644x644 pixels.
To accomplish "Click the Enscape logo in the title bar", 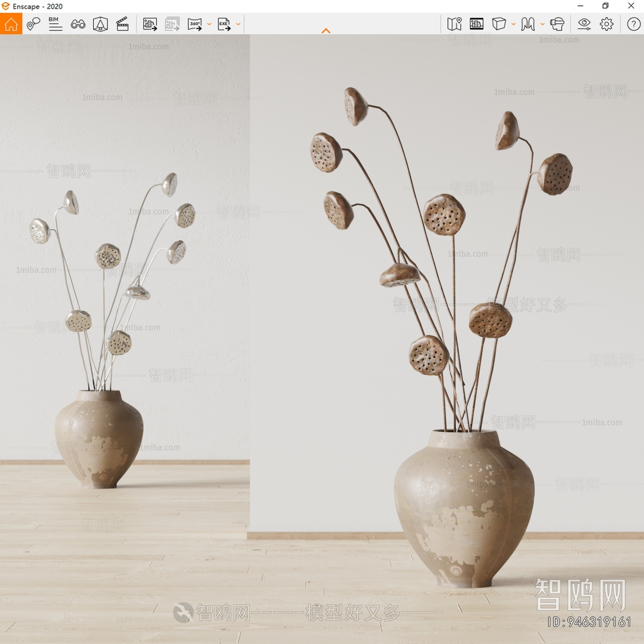I will point(6,6).
